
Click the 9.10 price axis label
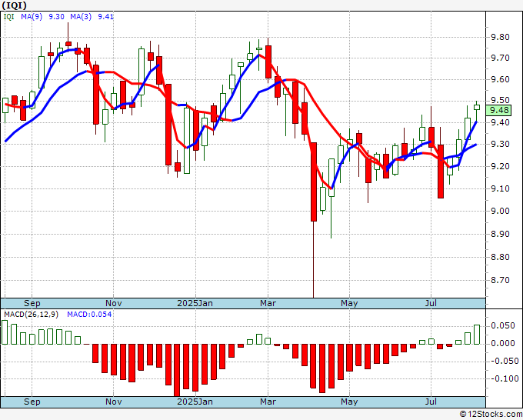pos(500,188)
